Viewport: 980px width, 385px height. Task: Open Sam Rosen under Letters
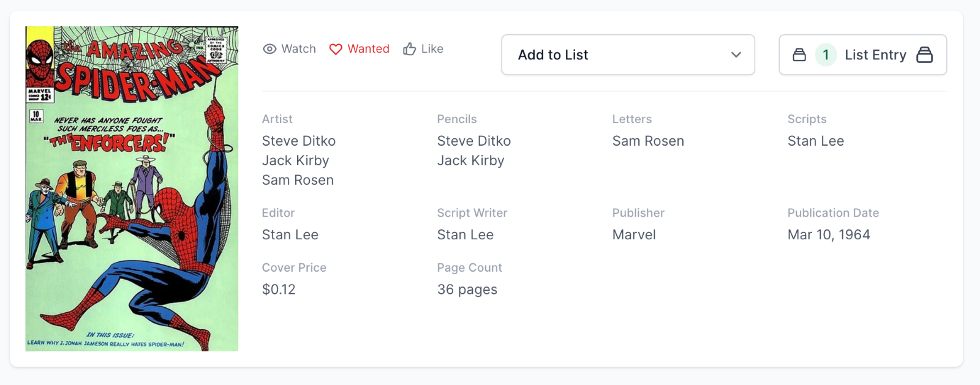[x=648, y=141]
